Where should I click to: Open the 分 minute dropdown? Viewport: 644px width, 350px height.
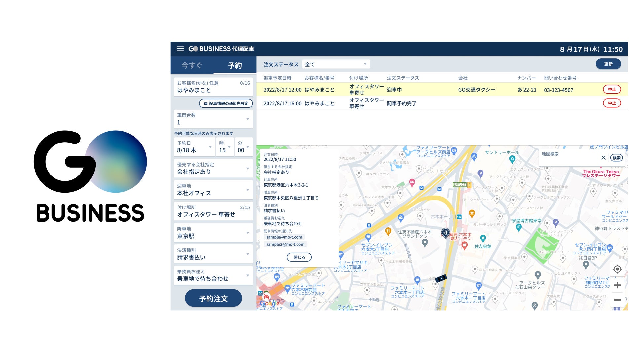tap(244, 147)
